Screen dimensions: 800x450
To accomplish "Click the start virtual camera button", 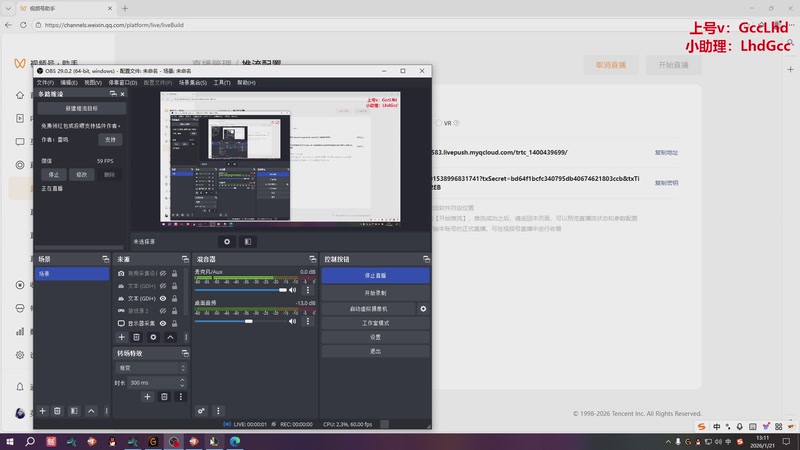I will coord(368,309).
